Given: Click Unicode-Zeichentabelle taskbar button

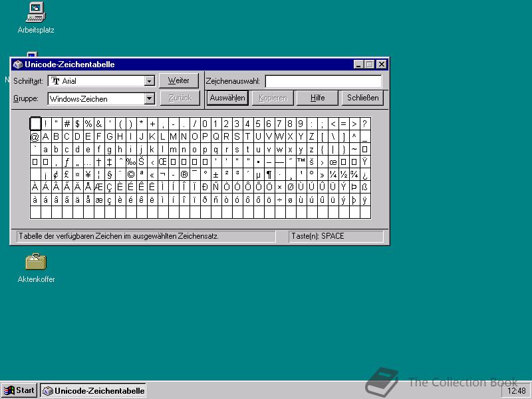Looking at the screenshot, I should [93, 390].
